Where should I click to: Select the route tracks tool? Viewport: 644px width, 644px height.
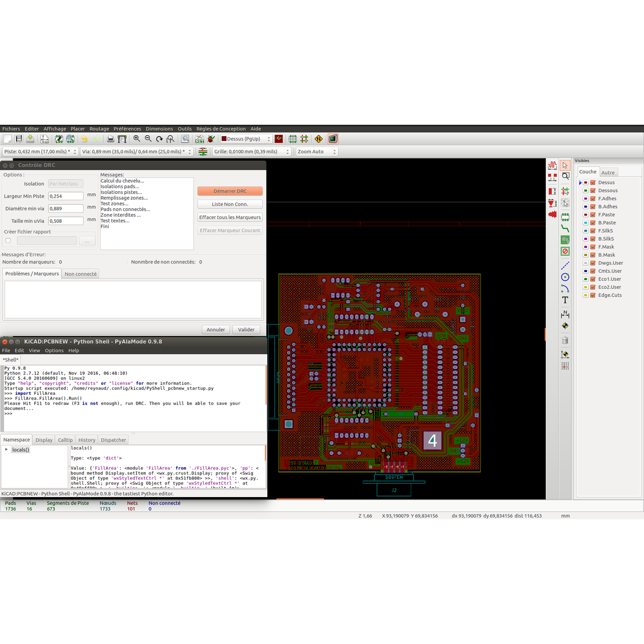pyautogui.click(x=565, y=228)
